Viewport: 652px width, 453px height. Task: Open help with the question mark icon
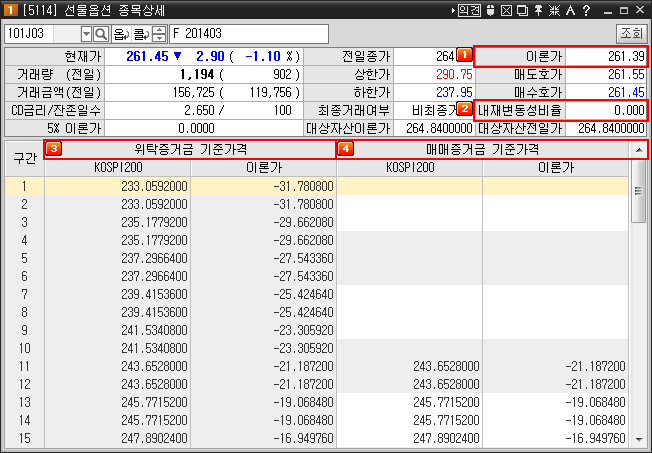coord(585,10)
